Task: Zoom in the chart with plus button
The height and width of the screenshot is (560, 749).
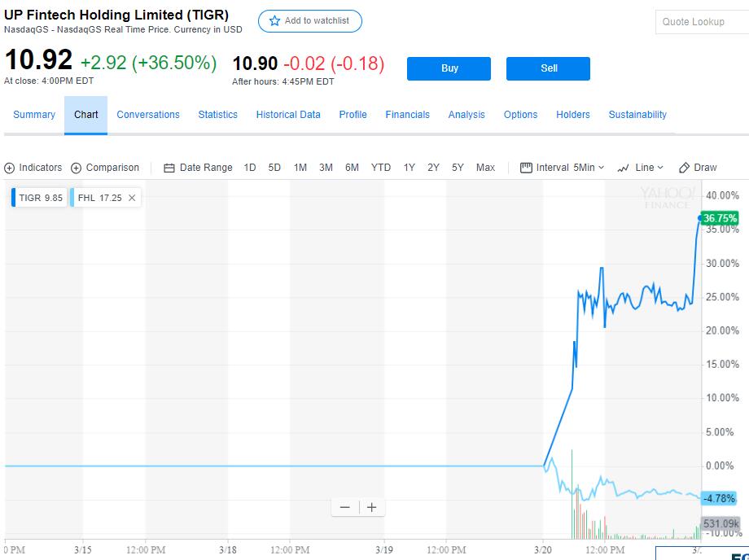Action: tap(371, 507)
